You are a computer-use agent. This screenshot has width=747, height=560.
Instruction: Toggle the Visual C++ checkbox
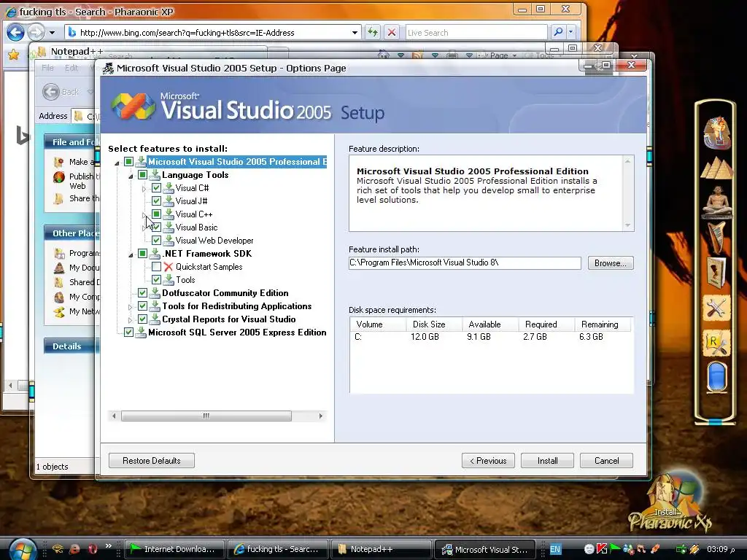156,214
